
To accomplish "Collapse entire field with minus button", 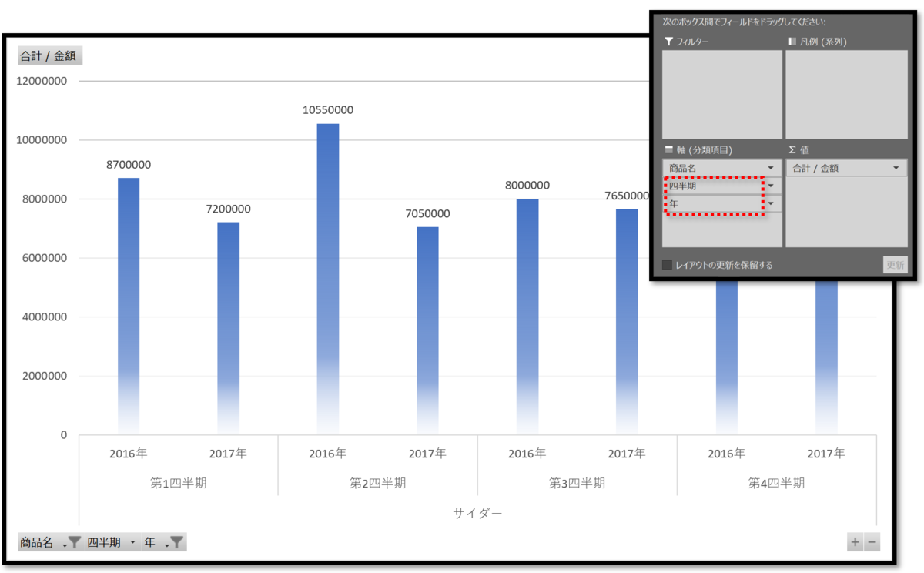I will coord(872,542).
